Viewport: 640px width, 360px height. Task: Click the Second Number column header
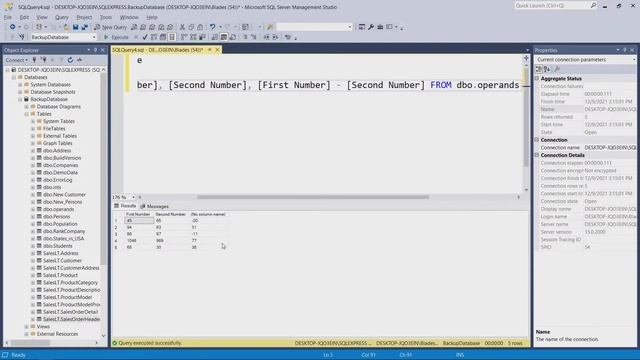[171, 214]
